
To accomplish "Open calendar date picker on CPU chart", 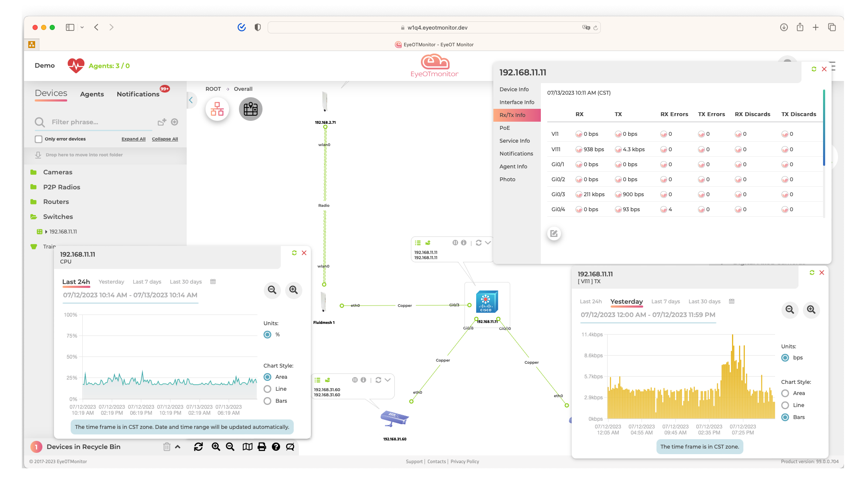I will [x=213, y=281].
